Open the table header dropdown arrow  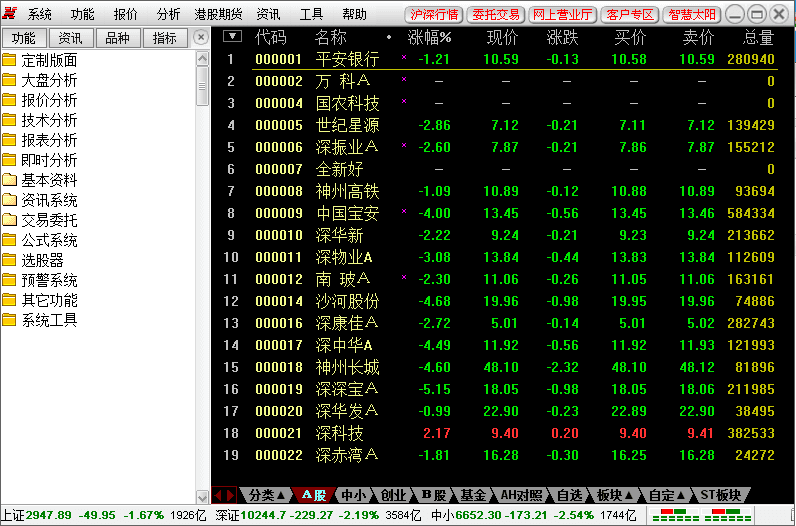(232, 37)
